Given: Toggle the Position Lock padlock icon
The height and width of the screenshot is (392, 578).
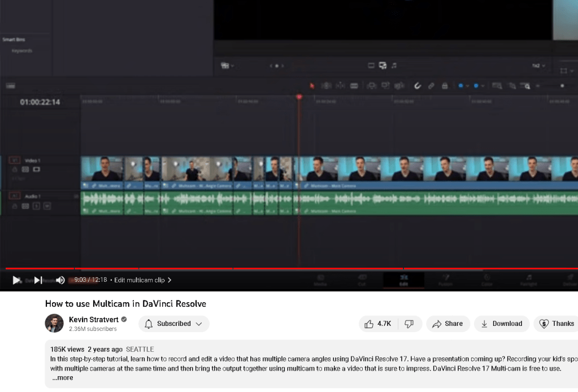Looking at the screenshot, I should (x=445, y=86).
